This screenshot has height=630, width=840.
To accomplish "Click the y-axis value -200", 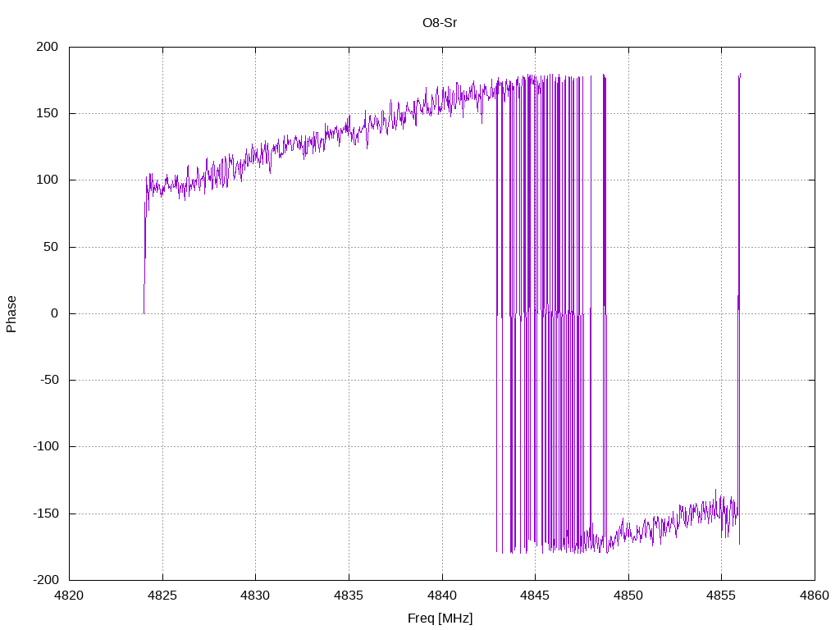I will (46, 580).
